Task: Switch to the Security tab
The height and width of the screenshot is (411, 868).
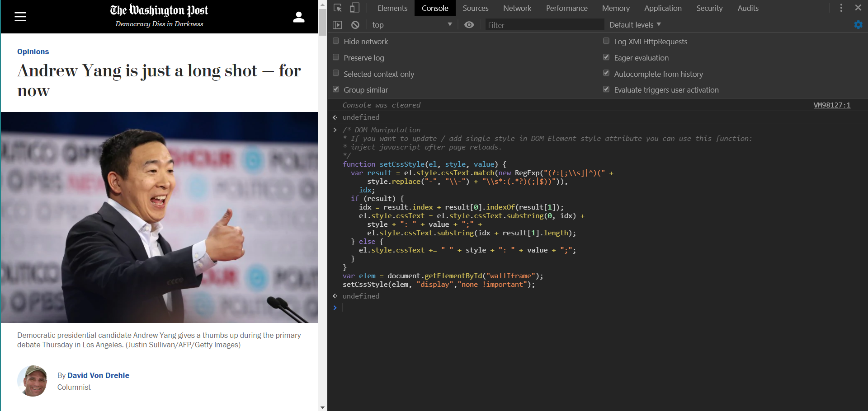Action: 709,8
